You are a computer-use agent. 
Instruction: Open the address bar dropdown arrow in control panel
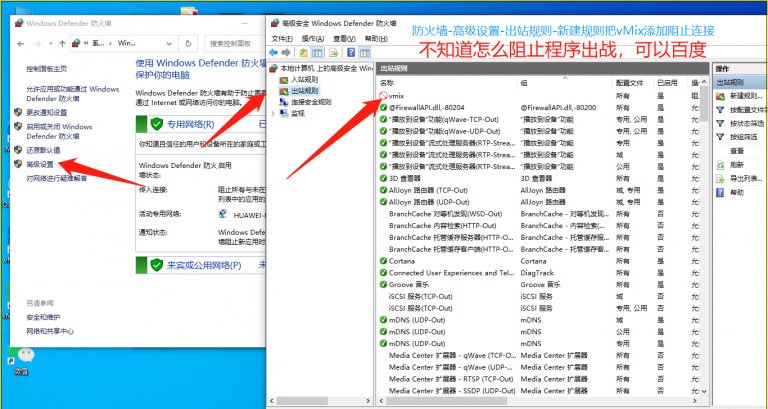[x=169, y=44]
